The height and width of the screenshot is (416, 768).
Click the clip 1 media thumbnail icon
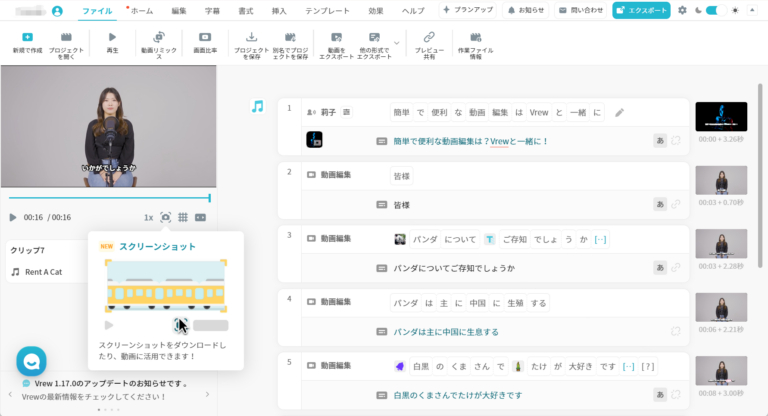coord(314,140)
